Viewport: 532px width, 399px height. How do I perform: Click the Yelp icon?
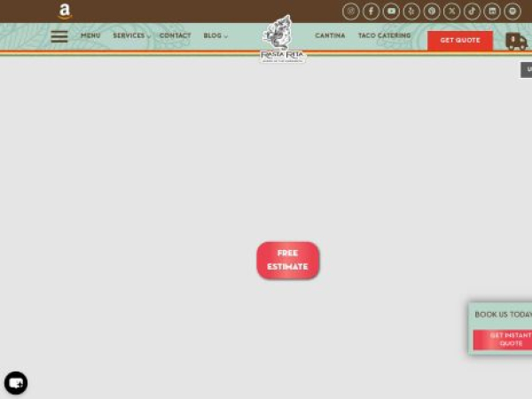tap(411, 12)
